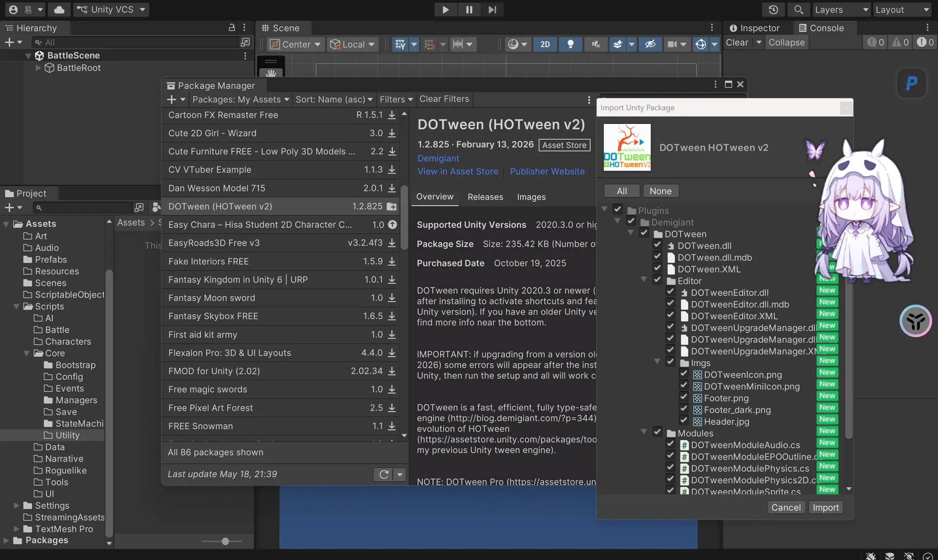Download the Cartoon FX Remaster Free package
The height and width of the screenshot is (560, 938).
tap(392, 115)
